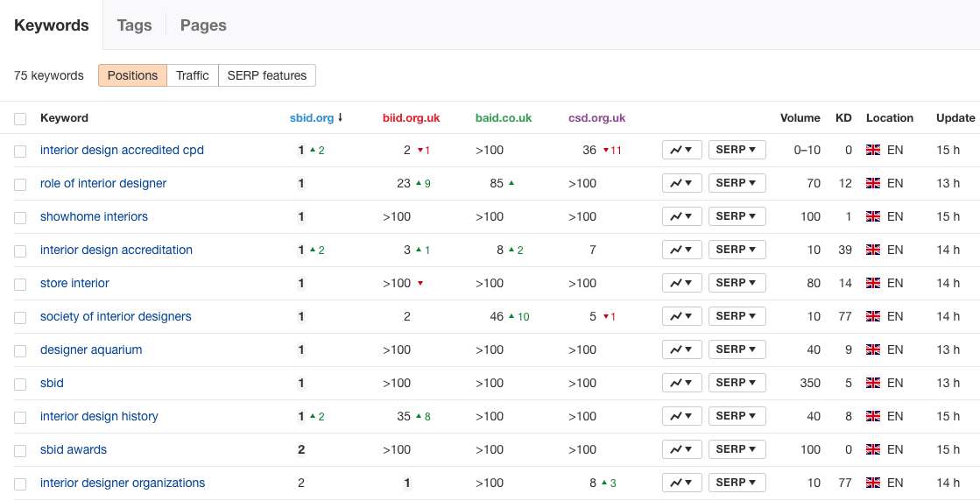Expand SERP dropdown for 'designer aquarium'

click(737, 349)
